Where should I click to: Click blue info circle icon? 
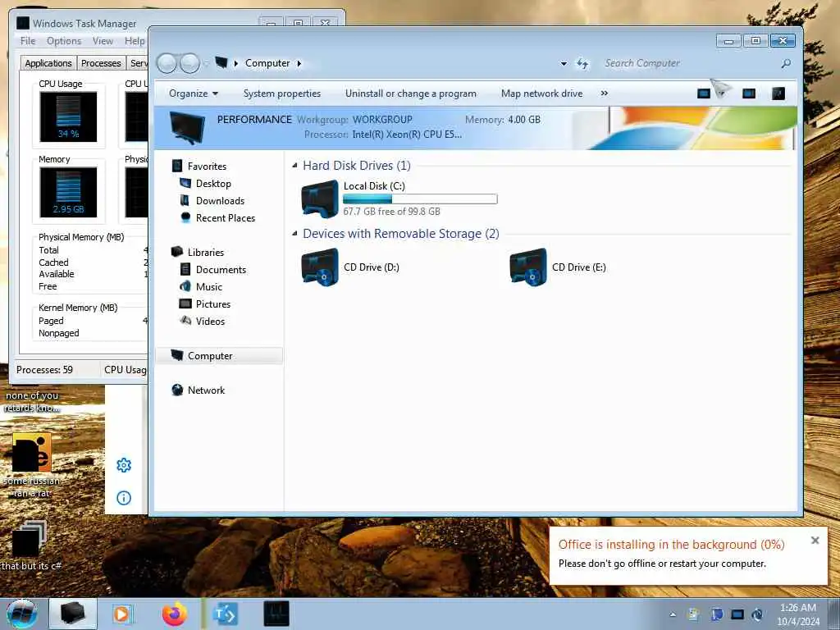click(x=124, y=498)
